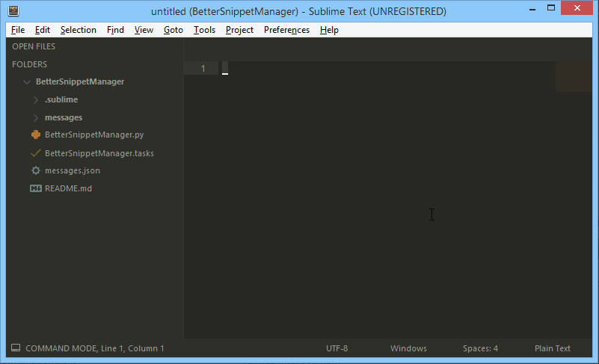Open README.md file
The height and width of the screenshot is (364, 599).
pyautogui.click(x=68, y=188)
